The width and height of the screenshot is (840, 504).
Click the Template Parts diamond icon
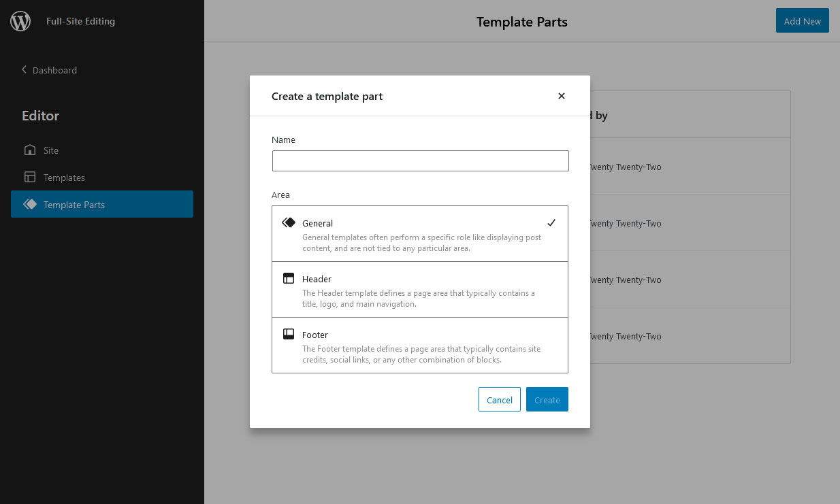coord(30,204)
